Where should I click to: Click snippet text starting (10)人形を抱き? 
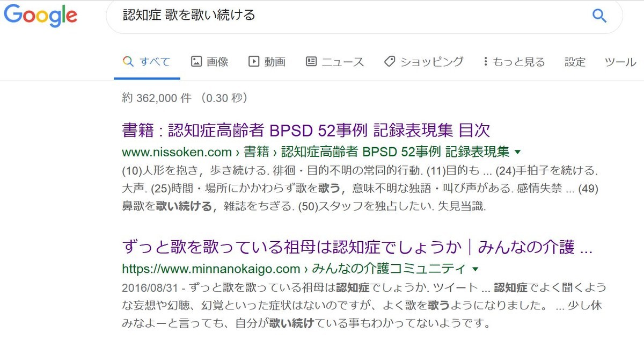(360, 189)
